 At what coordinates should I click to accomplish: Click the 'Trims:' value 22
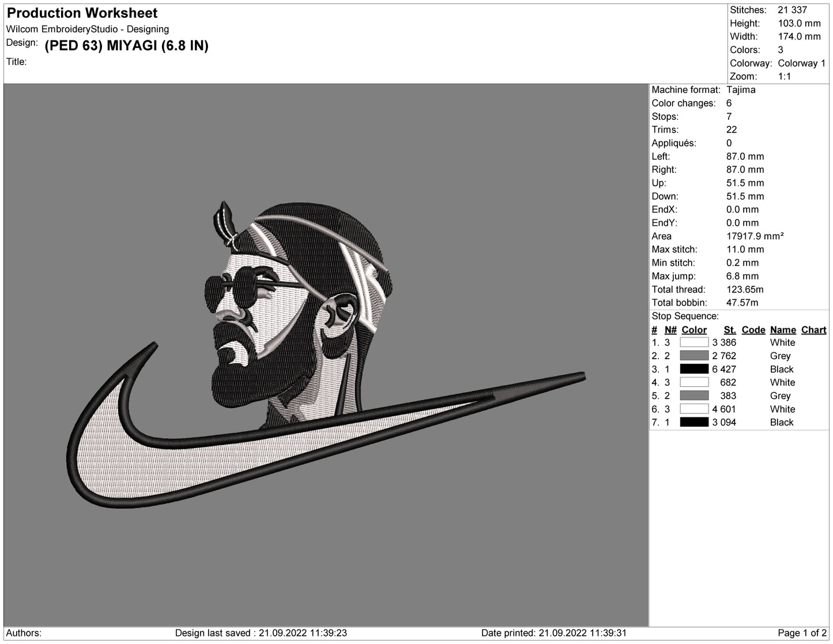click(x=732, y=130)
